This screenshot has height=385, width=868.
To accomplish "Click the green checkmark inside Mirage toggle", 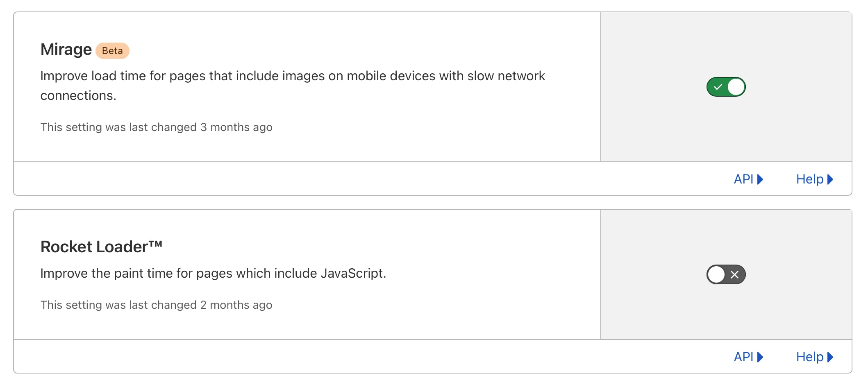I will 718,87.
